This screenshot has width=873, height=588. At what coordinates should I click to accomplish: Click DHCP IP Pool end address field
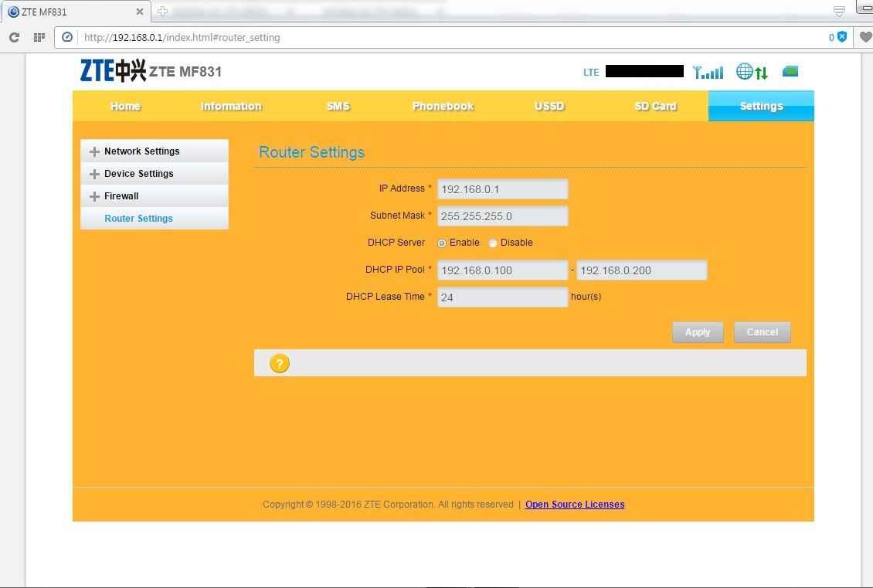(642, 270)
